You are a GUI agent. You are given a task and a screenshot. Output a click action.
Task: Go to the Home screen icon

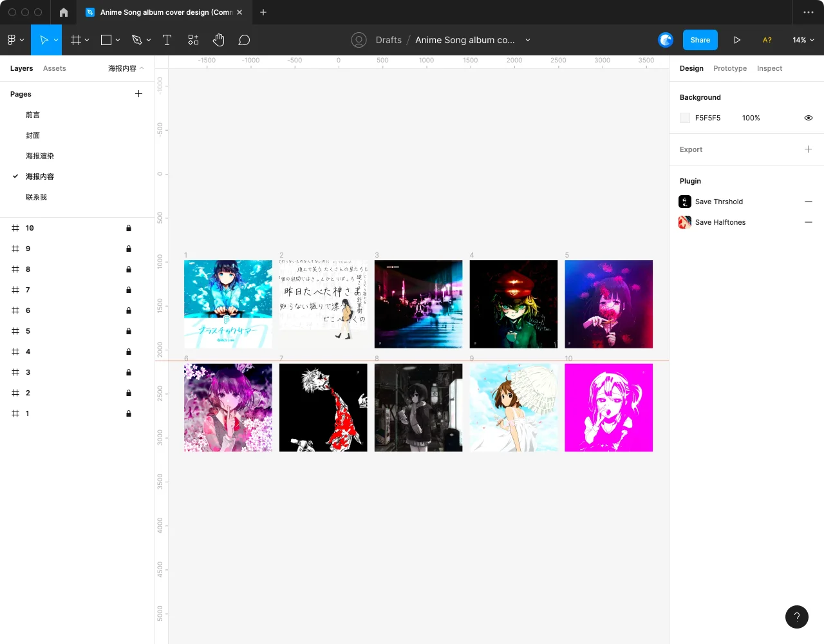[63, 12]
